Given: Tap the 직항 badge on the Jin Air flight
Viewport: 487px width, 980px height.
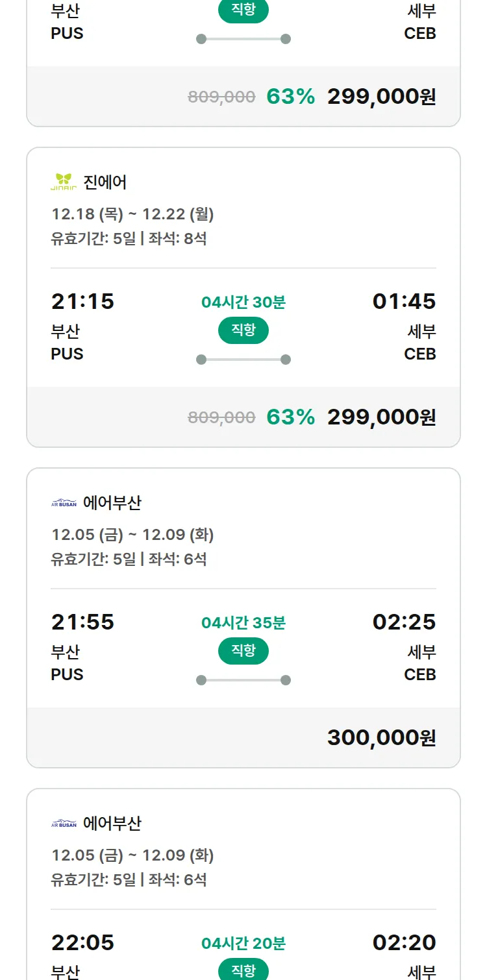Looking at the screenshot, I should click(x=243, y=330).
